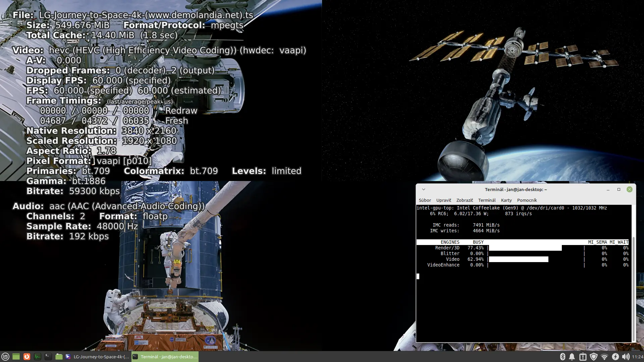
Task: Open the volume speaker tray icon
Action: click(626, 357)
